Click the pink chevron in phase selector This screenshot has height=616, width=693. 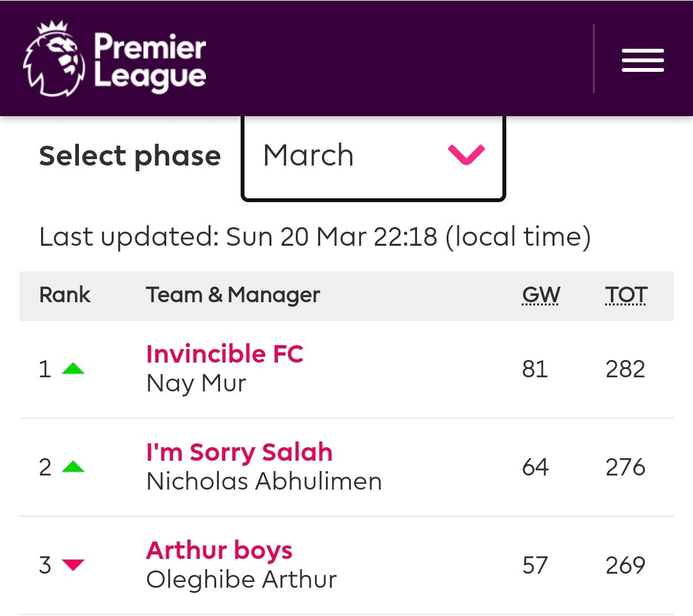click(x=466, y=155)
